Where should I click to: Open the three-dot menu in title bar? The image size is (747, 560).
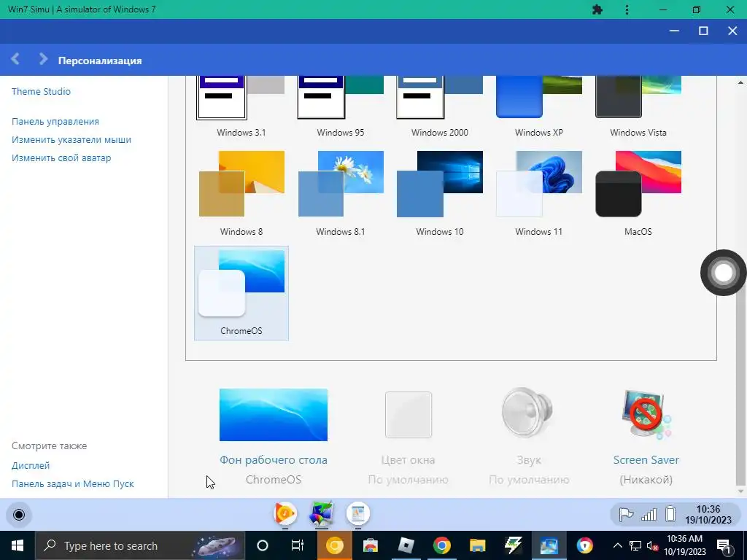[627, 9]
